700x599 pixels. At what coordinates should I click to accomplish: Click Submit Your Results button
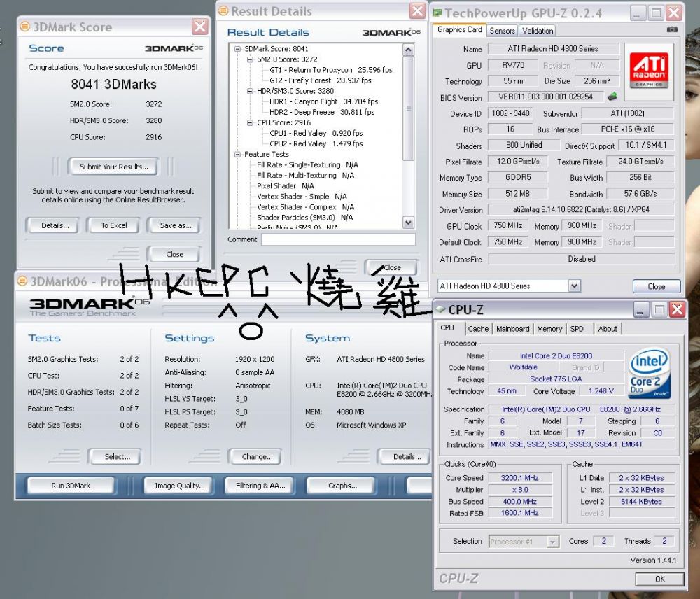(113, 167)
